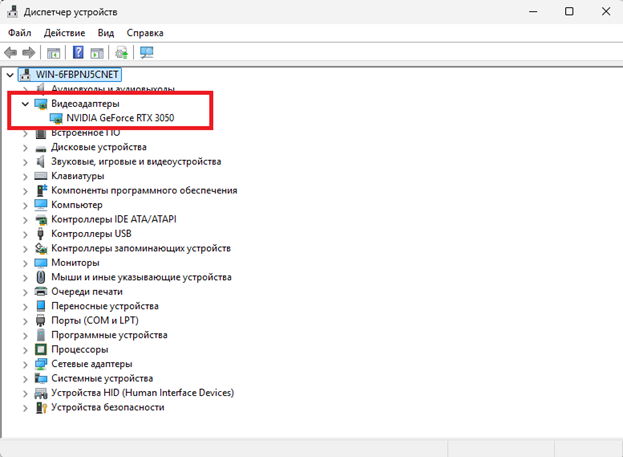Click the Компоненты программного обеспечения puzzle icon
This screenshot has height=457, width=623.
[x=41, y=190]
